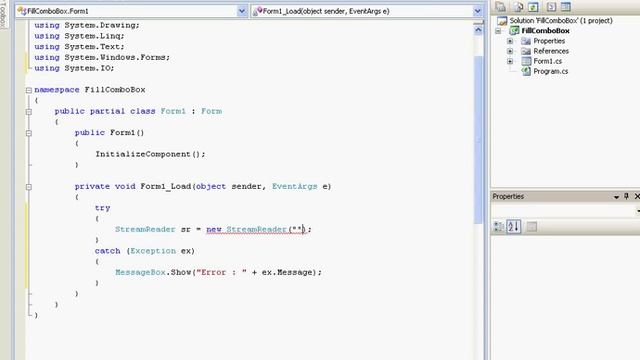
Task: Click the '"Error : "' string literal
Action: 222,272
